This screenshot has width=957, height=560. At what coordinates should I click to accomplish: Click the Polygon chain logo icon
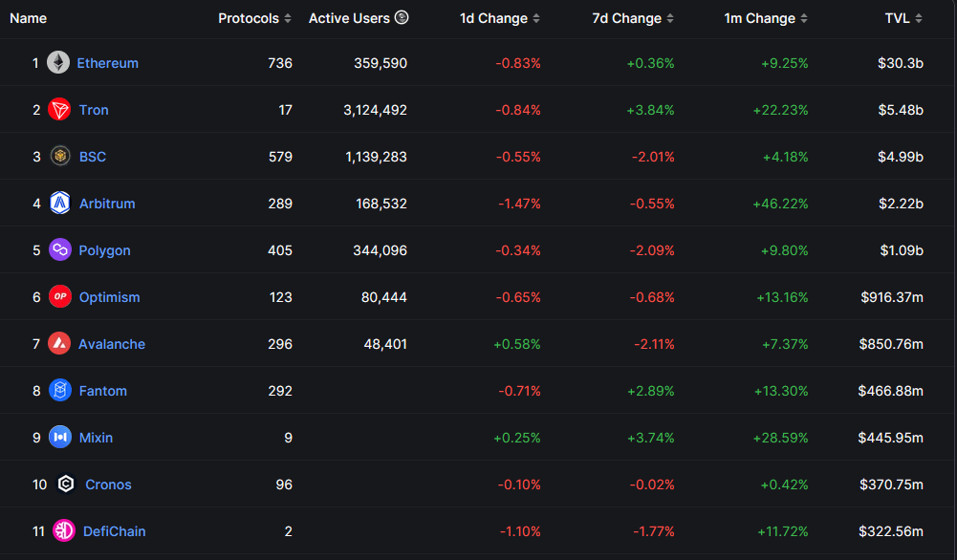[x=60, y=250]
